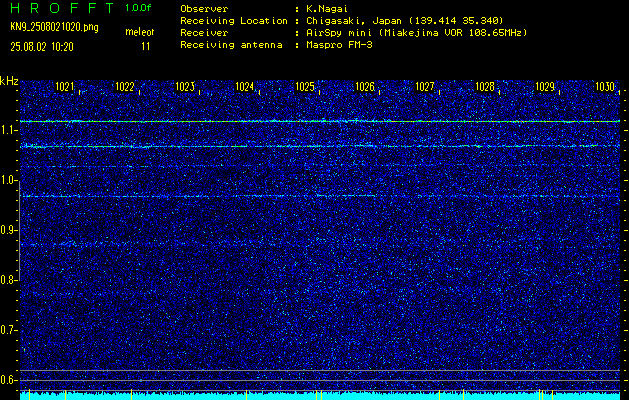Click the HROFFT title text
This screenshot has height=400, width=629.
pyautogui.click(x=62, y=8)
